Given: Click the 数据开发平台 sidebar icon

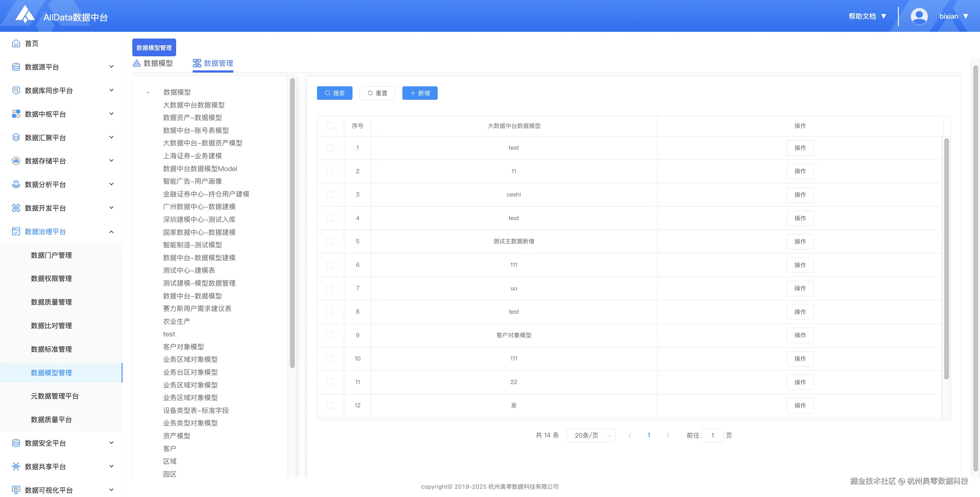Looking at the screenshot, I should coord(16,208).
